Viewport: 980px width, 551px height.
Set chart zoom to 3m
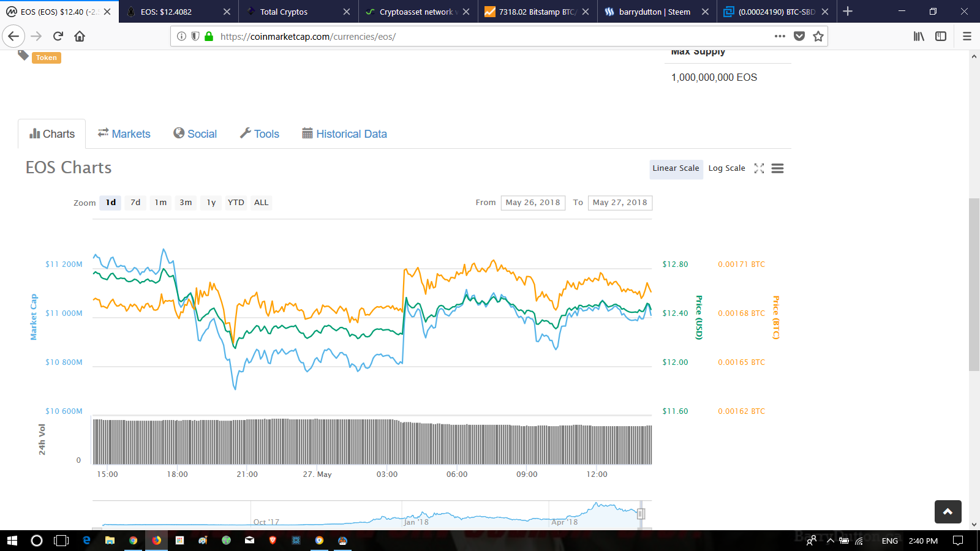pyautogui.click(x=186, y=203)
